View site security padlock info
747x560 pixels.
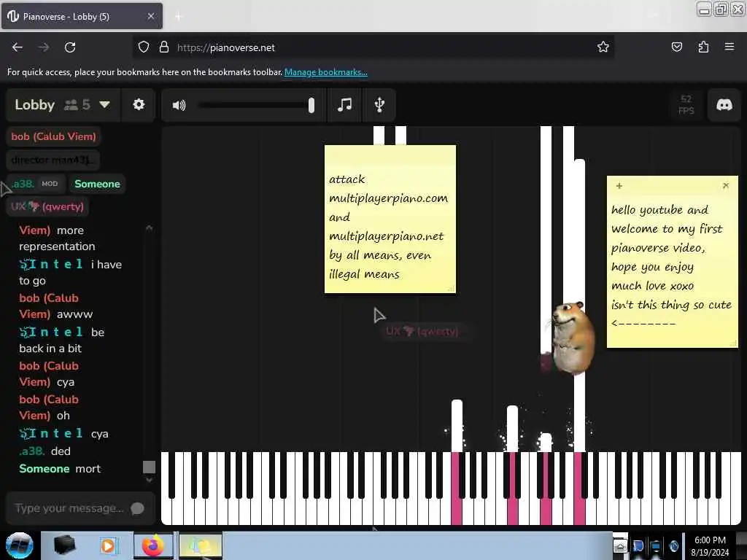tap(164, 47)
